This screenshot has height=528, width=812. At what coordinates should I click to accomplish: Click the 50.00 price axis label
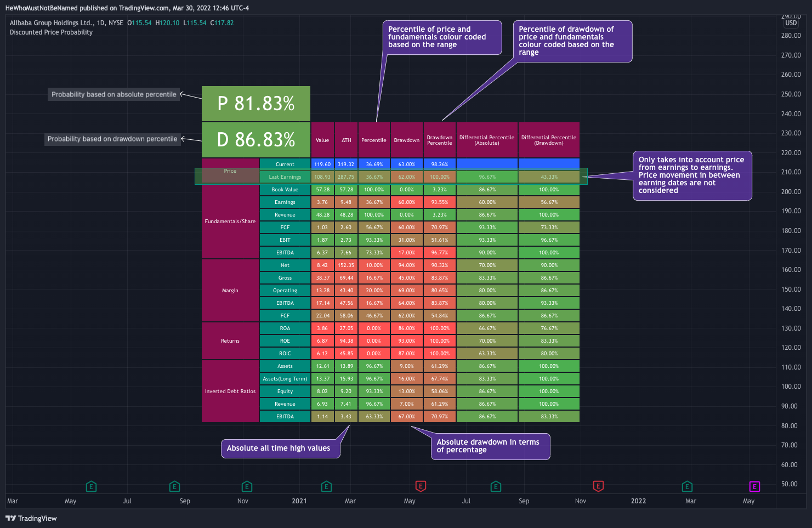click(790, 484)
